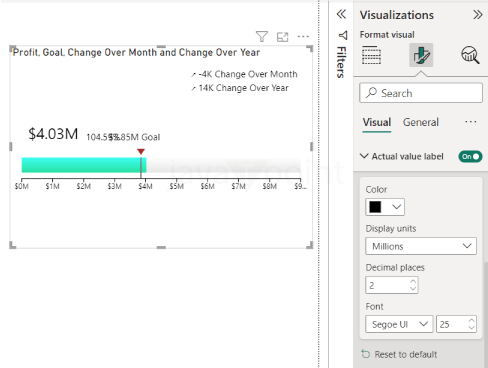488x368 pixels.
Task: Enter Focus mode on the visual
Action: tap(282, 37)
